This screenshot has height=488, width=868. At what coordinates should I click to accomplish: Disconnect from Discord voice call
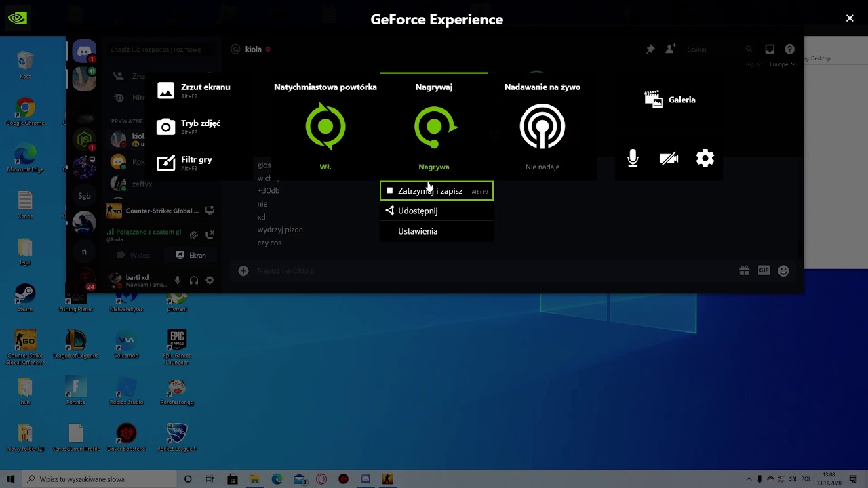(210, 235)
